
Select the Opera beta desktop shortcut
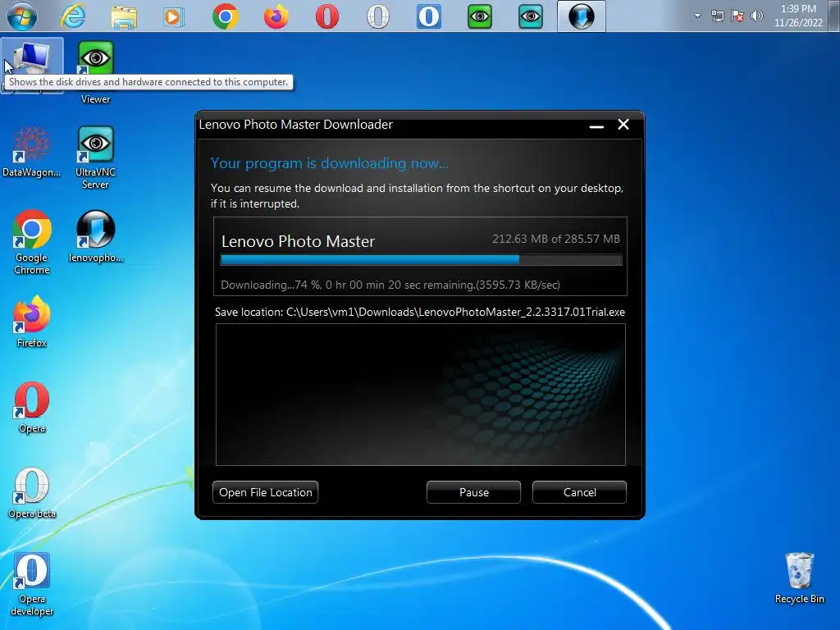(32, 493)
